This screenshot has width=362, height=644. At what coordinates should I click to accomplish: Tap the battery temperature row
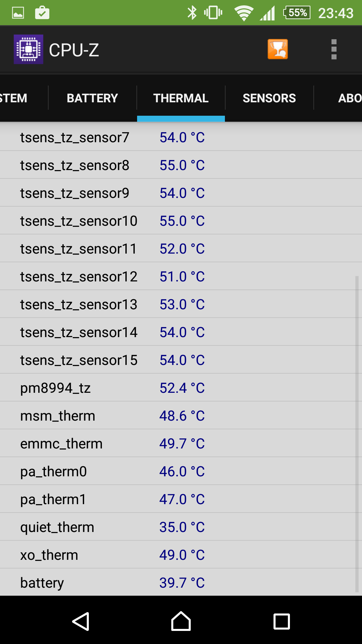(x=181, y=583)
